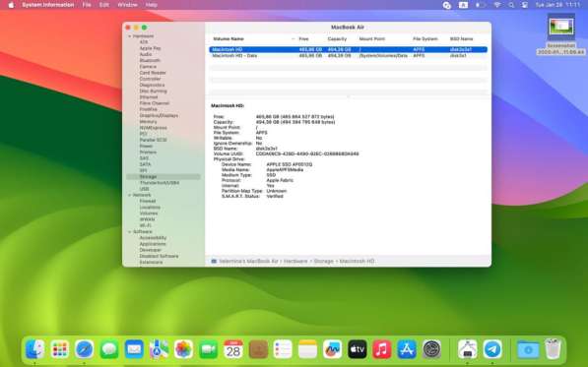Screen dimensions: 588x367
Task: Select Storage in the sidebar
Action: tap(163, 177)
